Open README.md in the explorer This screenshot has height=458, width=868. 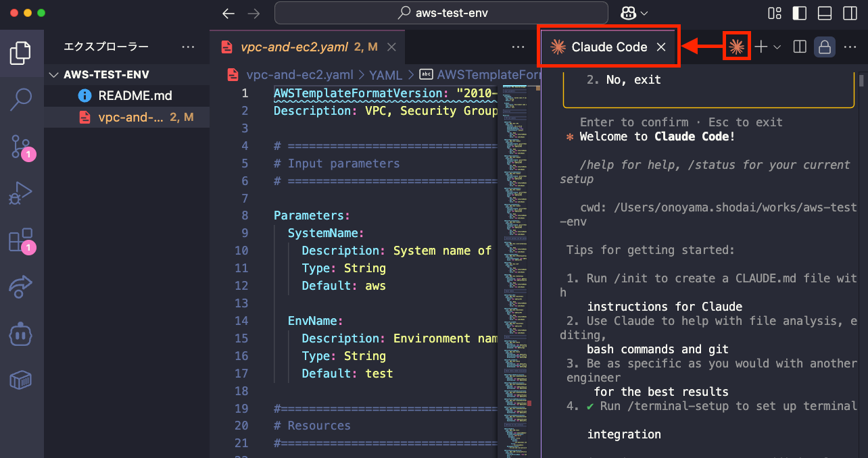point(127,95)
